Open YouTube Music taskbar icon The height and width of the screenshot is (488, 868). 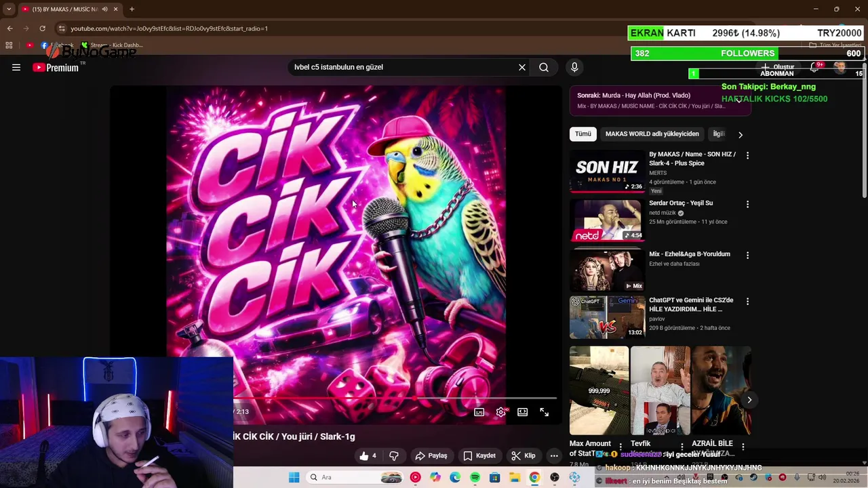coord(415,477)
